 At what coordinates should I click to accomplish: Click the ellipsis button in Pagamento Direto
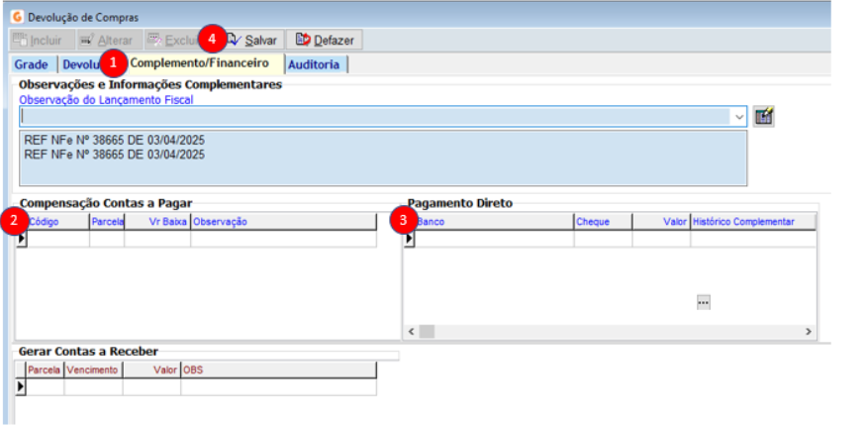coord(703,302)
